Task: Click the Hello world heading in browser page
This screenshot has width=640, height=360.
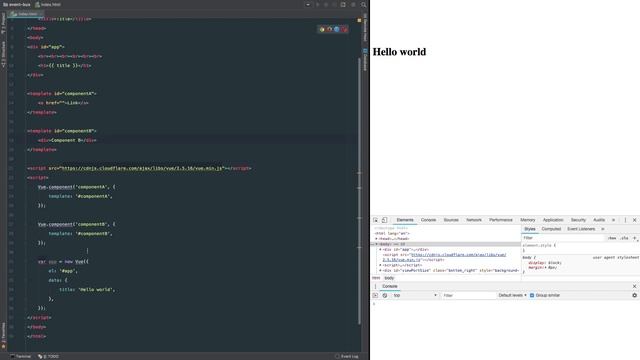Action: tap(399, 52)
